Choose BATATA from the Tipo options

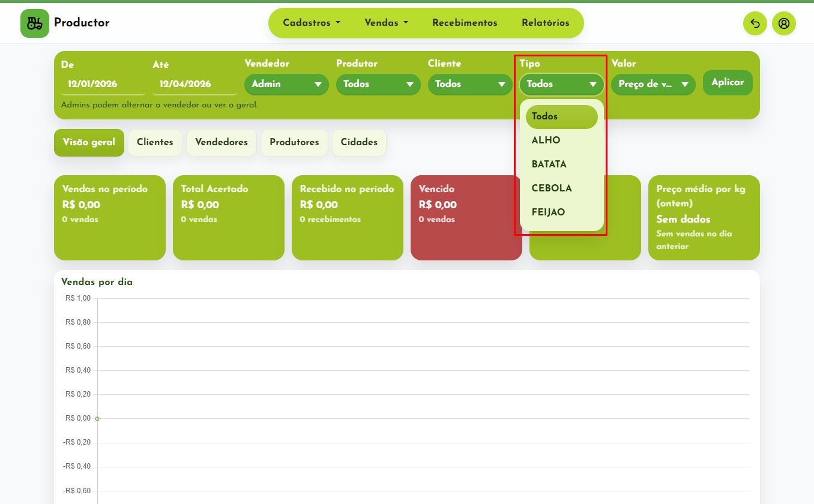coord(549,164)
